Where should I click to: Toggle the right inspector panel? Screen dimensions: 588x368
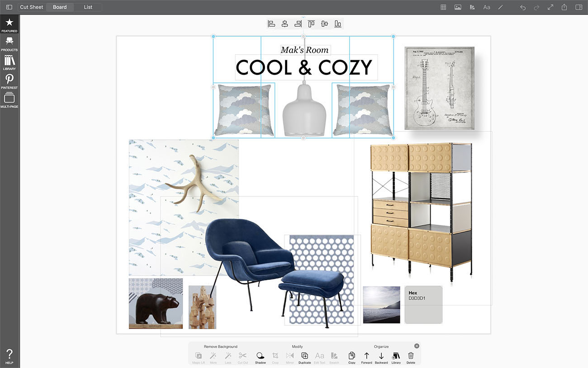(579, 7)
